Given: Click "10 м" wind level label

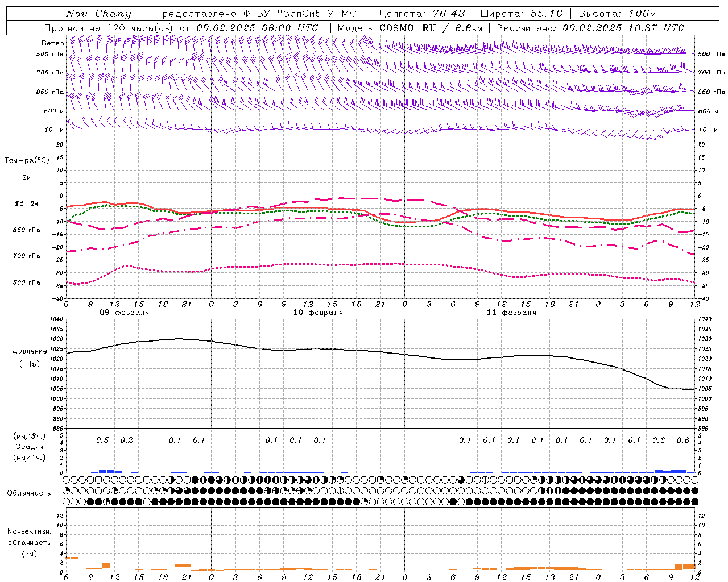Looking at the screenshot, I should point(55,130).
